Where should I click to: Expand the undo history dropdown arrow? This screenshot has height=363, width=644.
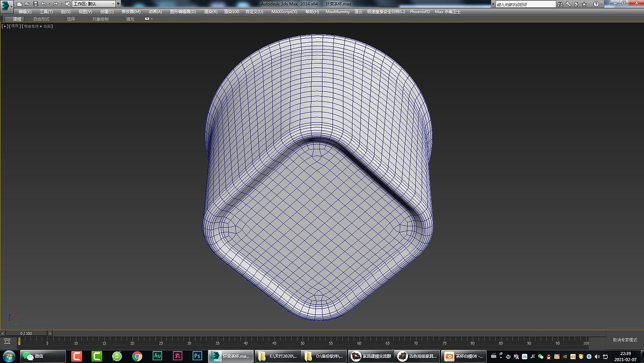point(49,4)
